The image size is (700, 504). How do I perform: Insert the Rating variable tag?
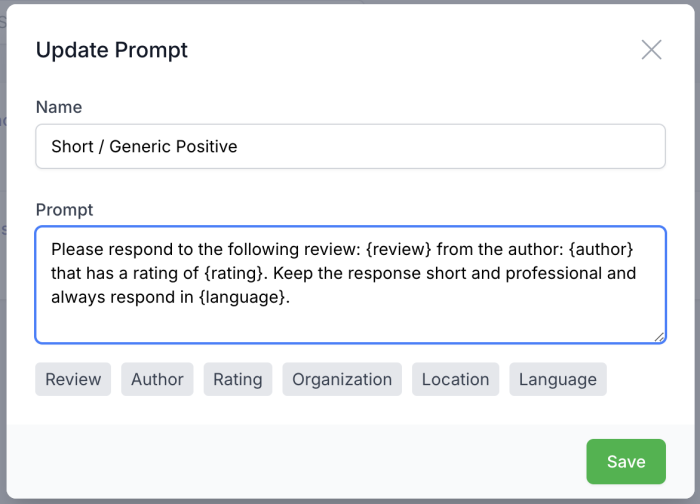[238, 379]
